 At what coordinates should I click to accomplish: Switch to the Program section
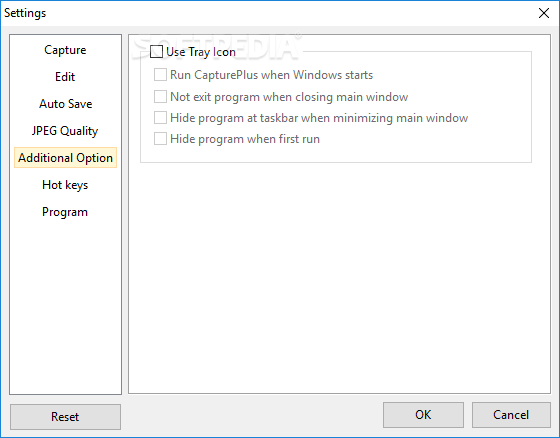pyautogui.click(x=65, y=212)
